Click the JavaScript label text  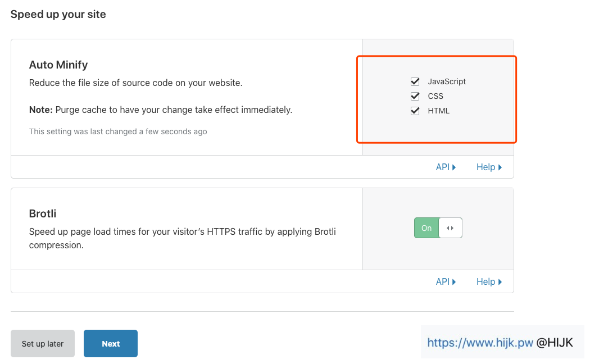point(447,81)
